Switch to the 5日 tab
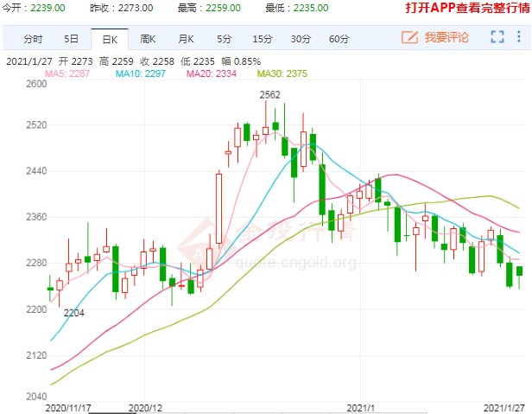This screenshot has height=414, width=532. [71, 39]
